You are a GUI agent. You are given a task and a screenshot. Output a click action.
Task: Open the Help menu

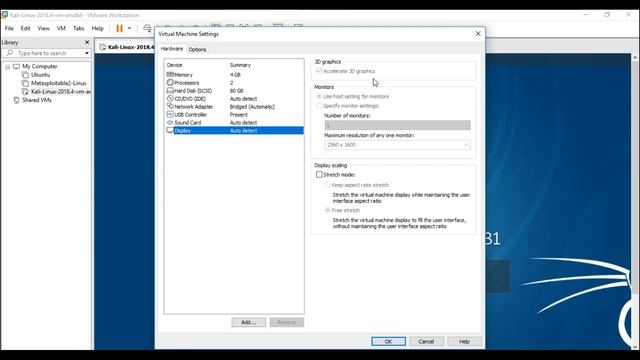(x=98, y=28)
